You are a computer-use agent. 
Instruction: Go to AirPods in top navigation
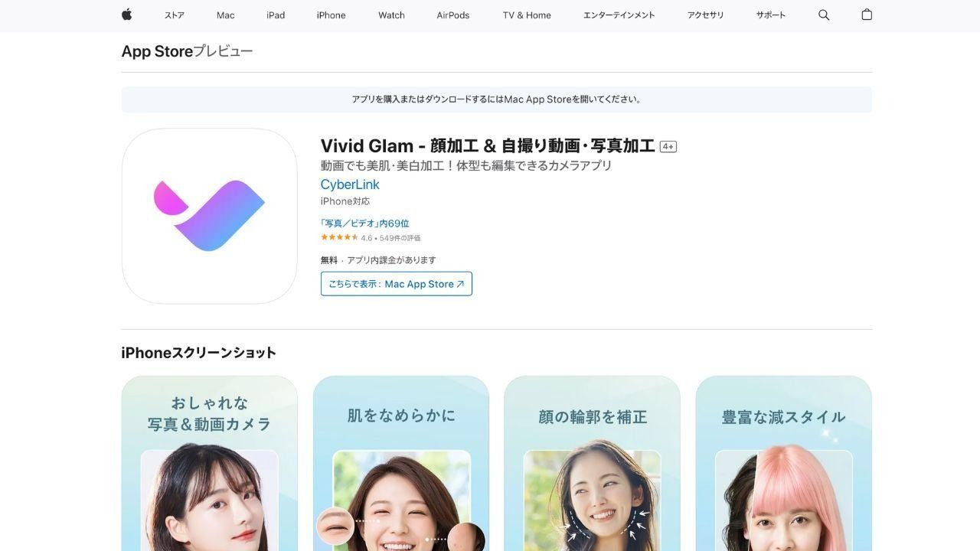453,15
